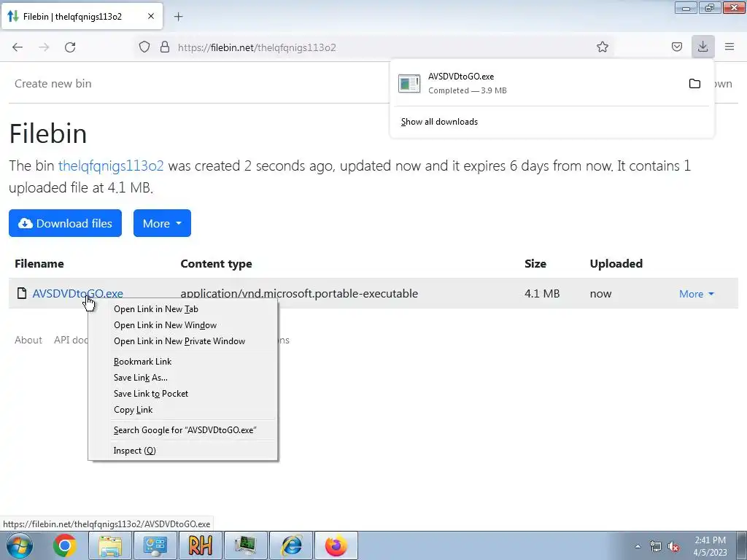Launch Chrome from the taskbar
The height and width of the screenshot is (560, 747).
[65, 545]
